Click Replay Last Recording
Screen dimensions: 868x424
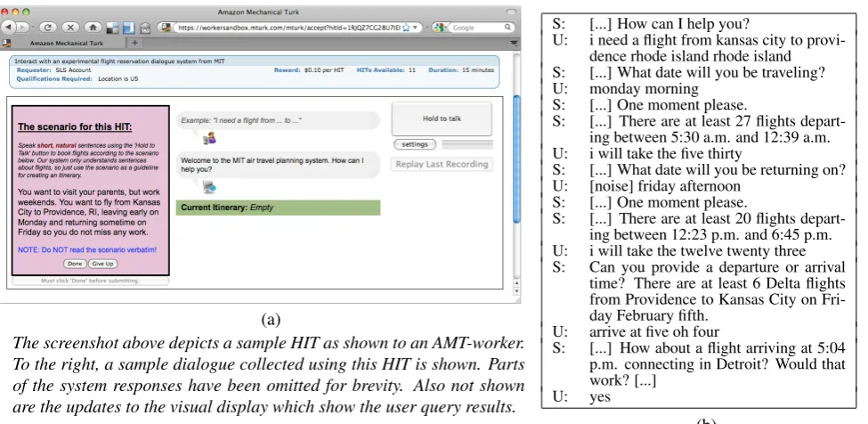click(x=442, y=165)
